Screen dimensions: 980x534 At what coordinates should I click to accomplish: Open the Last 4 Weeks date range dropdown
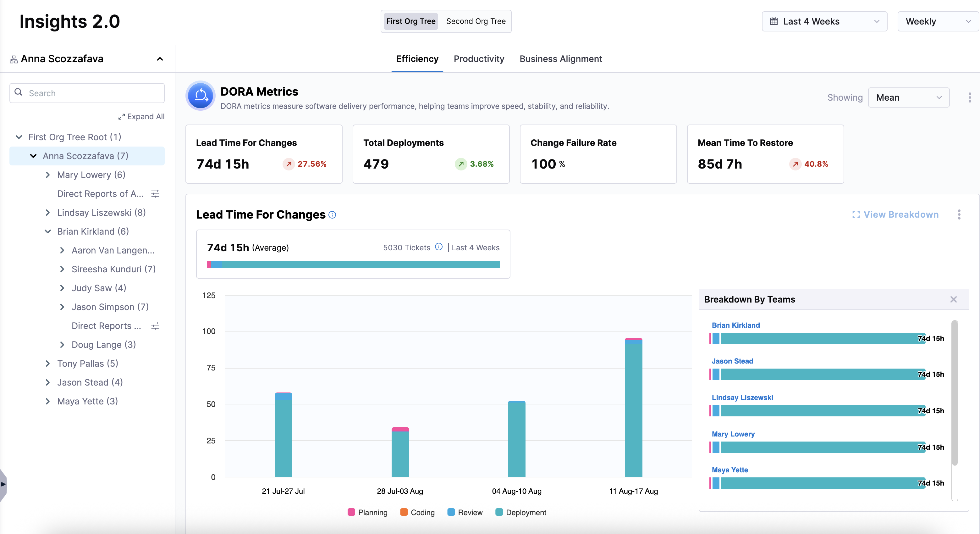[824, 21]
